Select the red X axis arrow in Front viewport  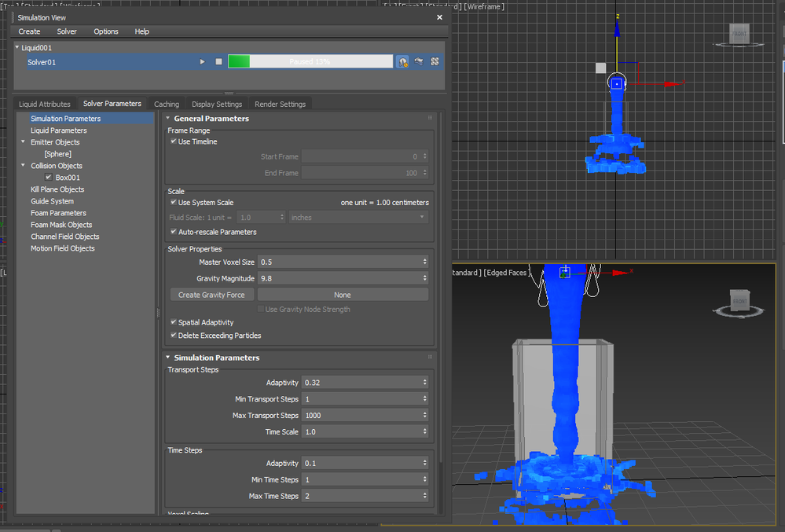(673, 83)
